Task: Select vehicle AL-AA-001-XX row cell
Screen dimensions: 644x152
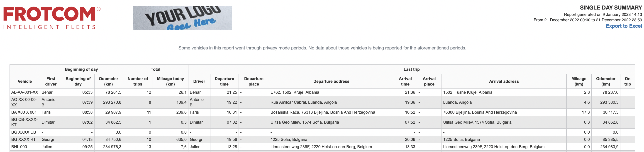Action: tap(25, 92)
